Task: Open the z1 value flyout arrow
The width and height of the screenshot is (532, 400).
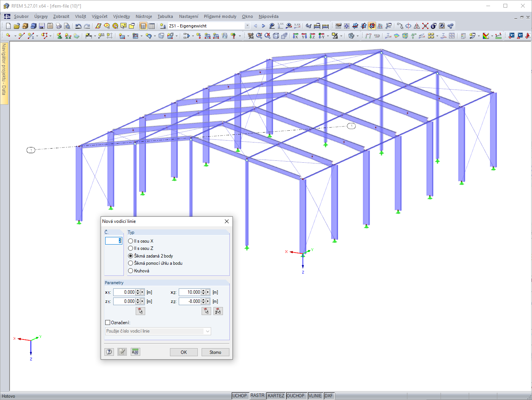Action: click(143, 301)
